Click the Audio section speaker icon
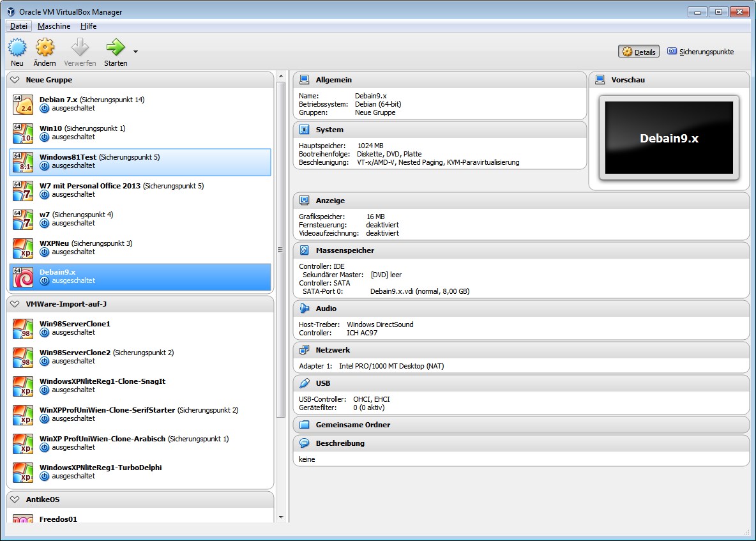 point(305,309)
